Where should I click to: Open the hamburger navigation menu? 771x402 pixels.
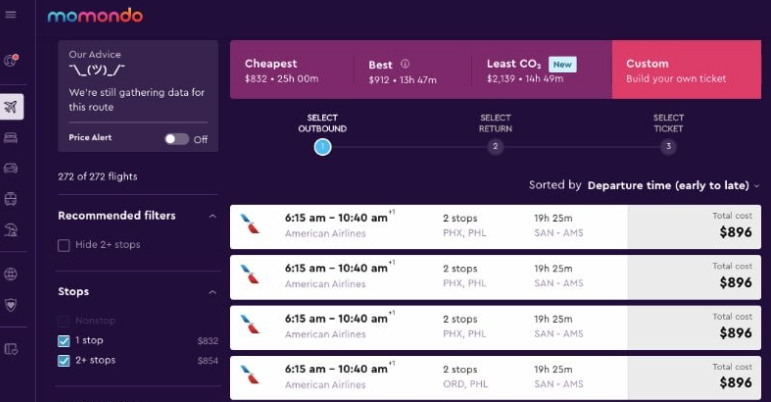[11, 15]
